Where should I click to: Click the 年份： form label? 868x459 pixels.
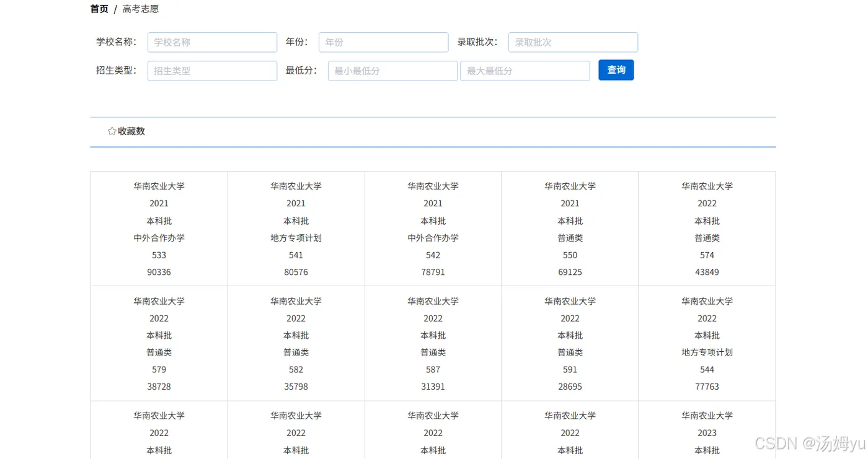click(296, 42)
